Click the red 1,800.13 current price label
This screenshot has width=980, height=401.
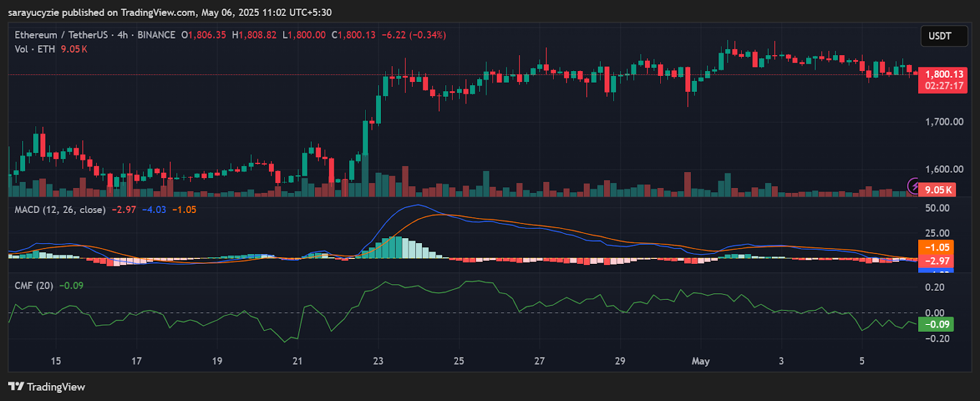(943, 74)
